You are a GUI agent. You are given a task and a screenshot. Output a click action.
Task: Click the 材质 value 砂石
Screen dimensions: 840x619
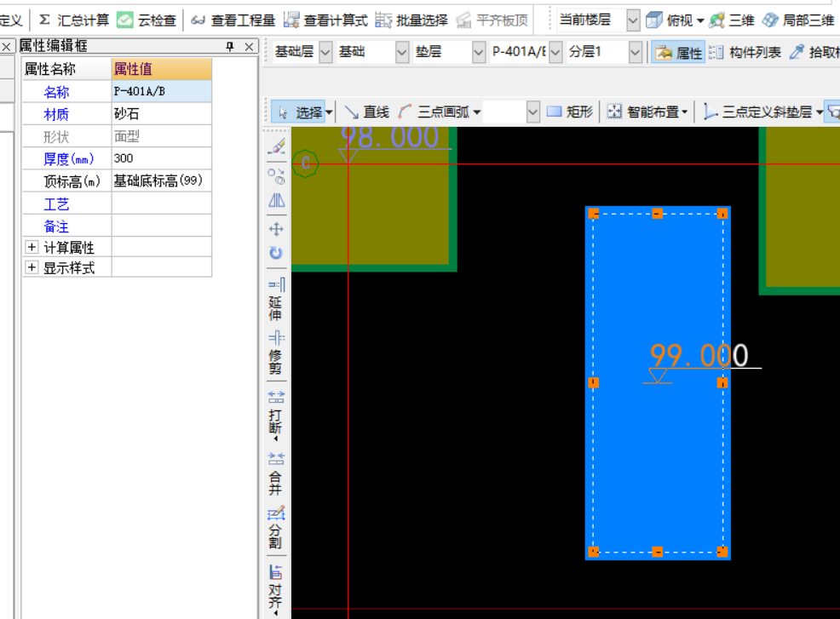tap(162, 114)
